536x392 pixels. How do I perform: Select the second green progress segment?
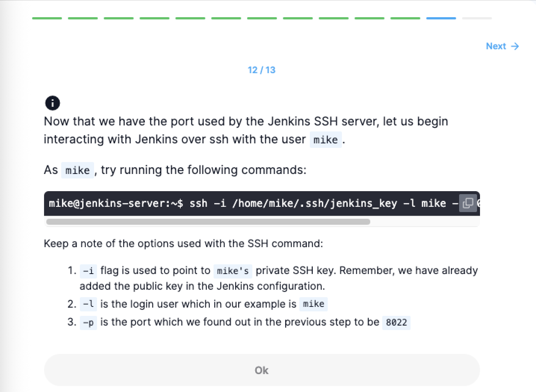(83, 18)
